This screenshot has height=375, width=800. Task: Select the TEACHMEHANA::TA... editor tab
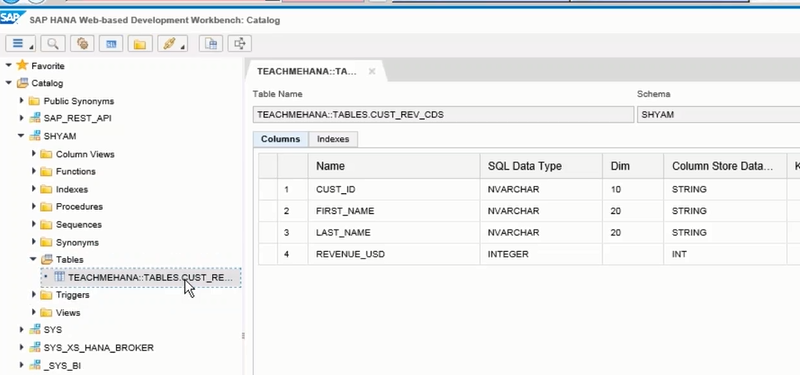pyautogui.click(x=307, y=71)
